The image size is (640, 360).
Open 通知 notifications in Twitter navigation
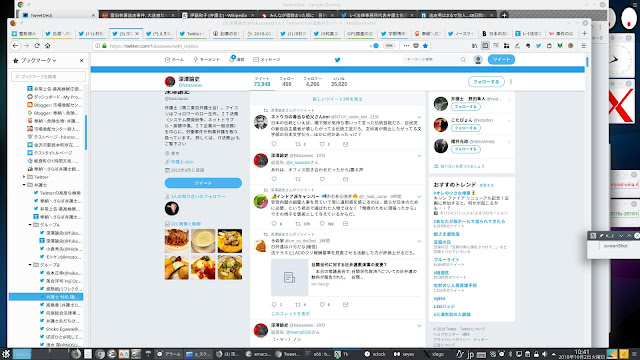click(237, 60)
